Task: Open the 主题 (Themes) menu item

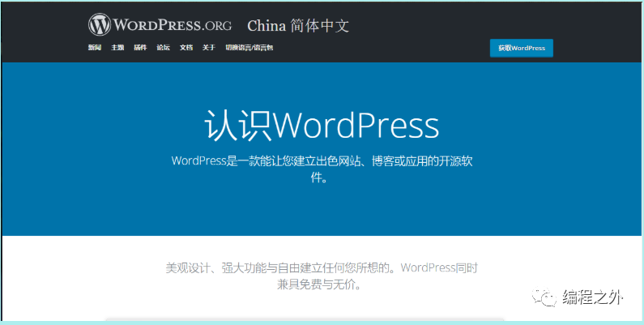Action: [x=117, y=48]
